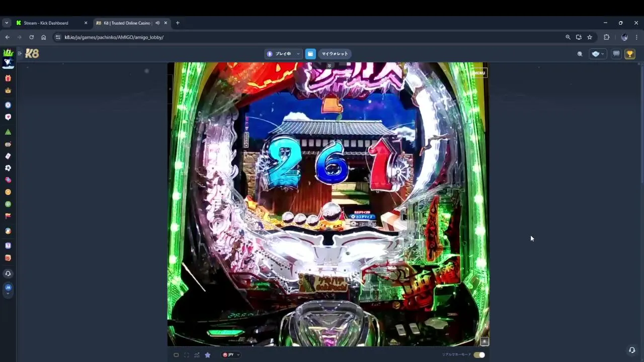
Task: Open the tab search dropdown arrow
Action: pyautogui.click(x=7, y=23)
